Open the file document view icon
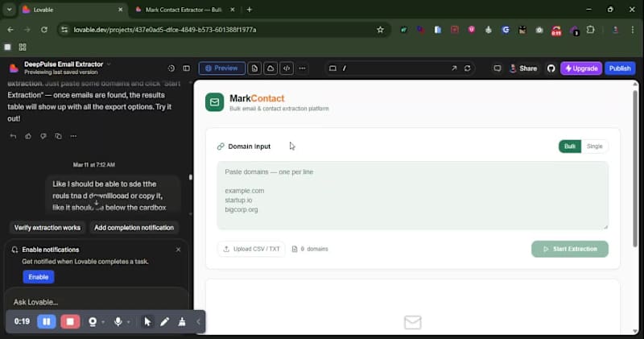The image size is (644, 339). [x=254, y=68]
